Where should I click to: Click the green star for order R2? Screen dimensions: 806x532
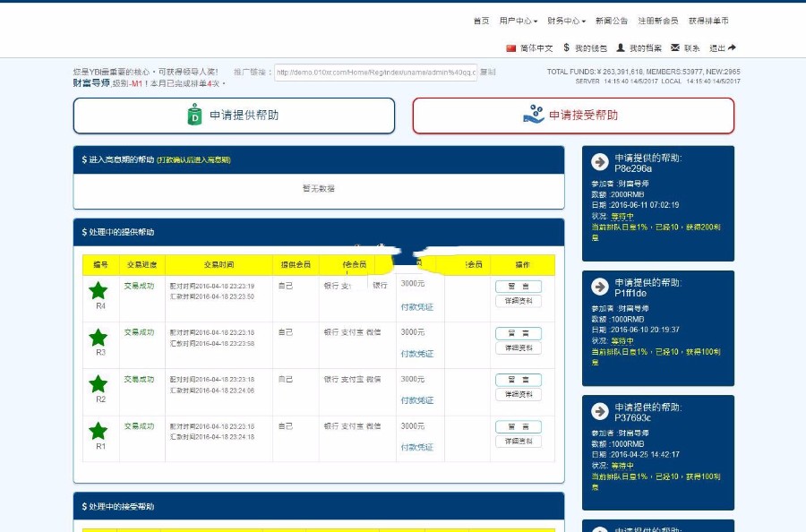[x=99, y=384]
